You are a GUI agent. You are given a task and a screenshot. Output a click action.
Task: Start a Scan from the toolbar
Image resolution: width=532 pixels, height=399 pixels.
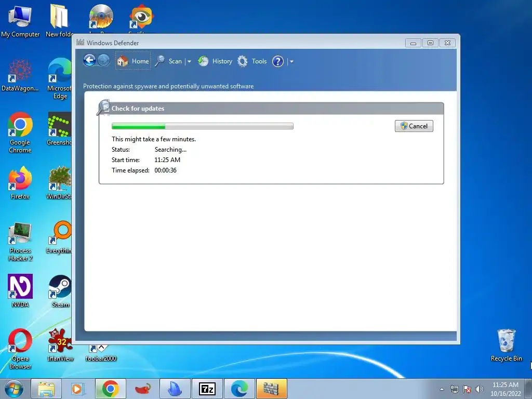click(x=169, y=61)
